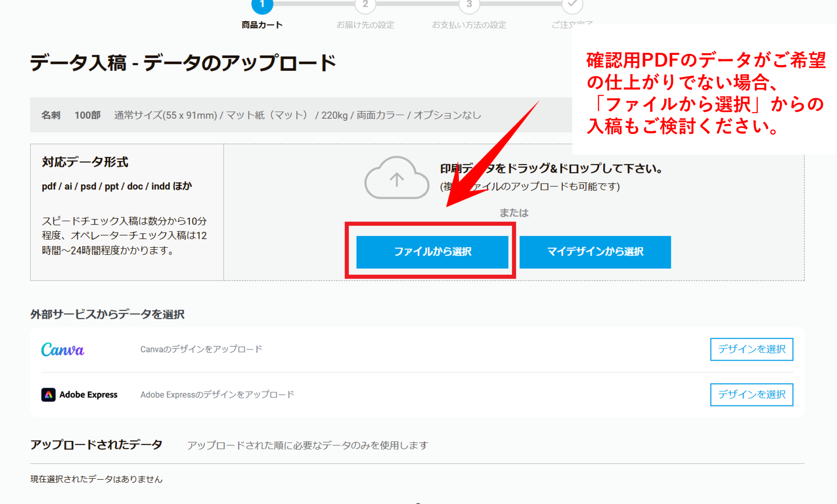Click the お届け先の設定 step label
The height and width of the screenshot is (504, 837).
(365, 25)
